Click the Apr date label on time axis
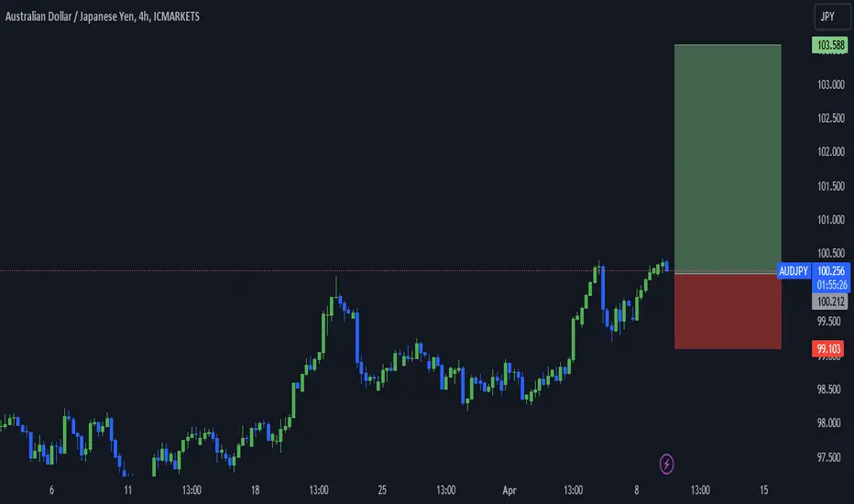 pyautogui.click(x=509, y=490)
